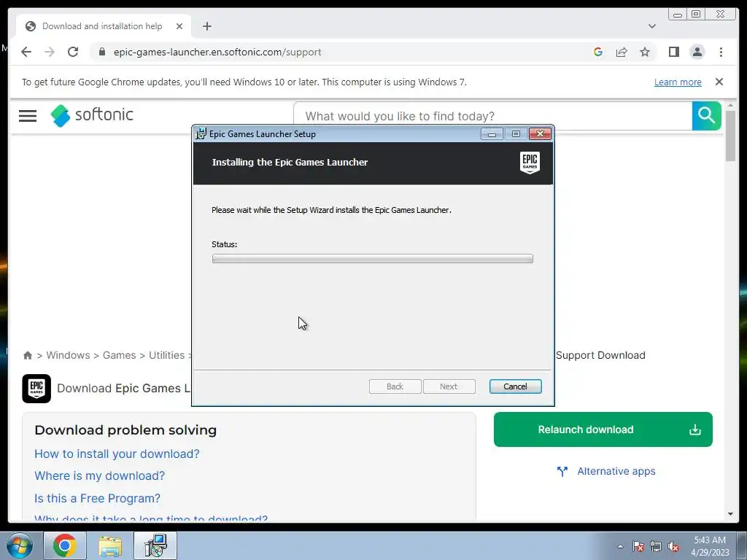Click the scrollbar down arrow
Screen dimensions: 747x560
click(x=731, y=514)
